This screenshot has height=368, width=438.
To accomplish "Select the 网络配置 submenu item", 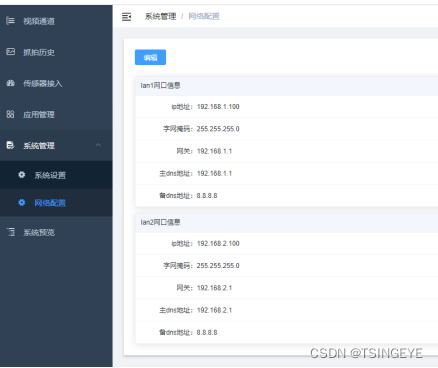I will 56,203.
